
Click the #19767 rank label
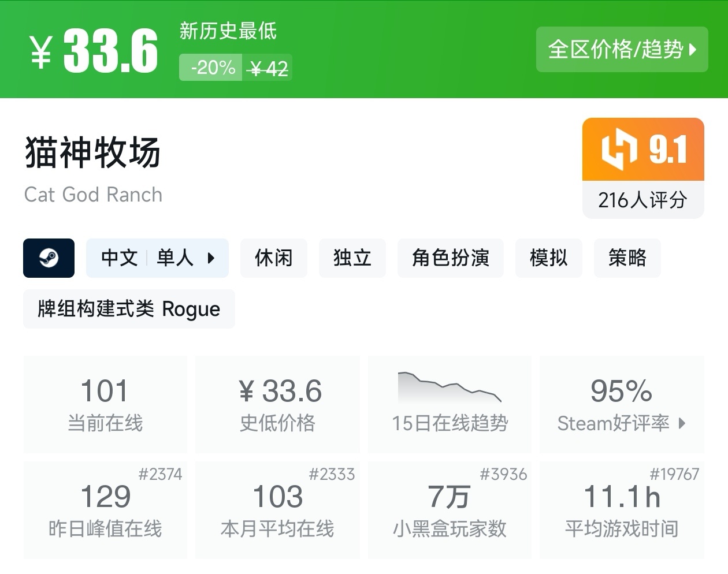(x=674, y=475)
